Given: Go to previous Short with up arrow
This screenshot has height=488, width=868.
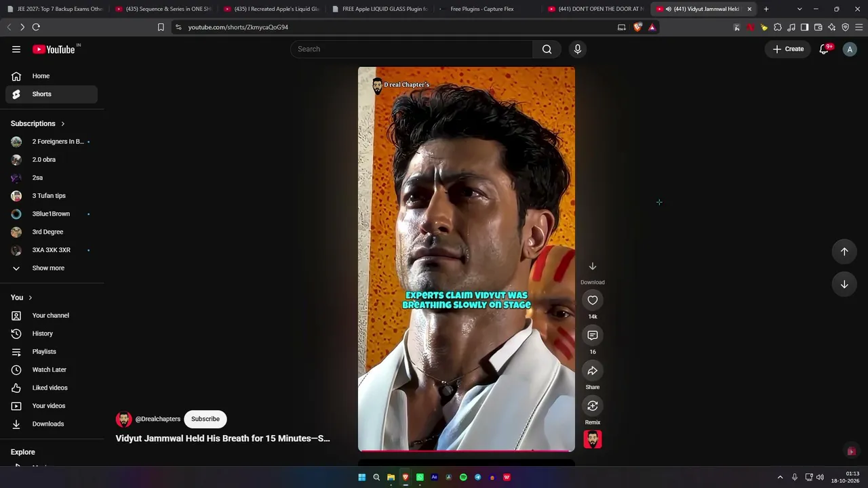Looking at the screenshot, I should (844, 251).
